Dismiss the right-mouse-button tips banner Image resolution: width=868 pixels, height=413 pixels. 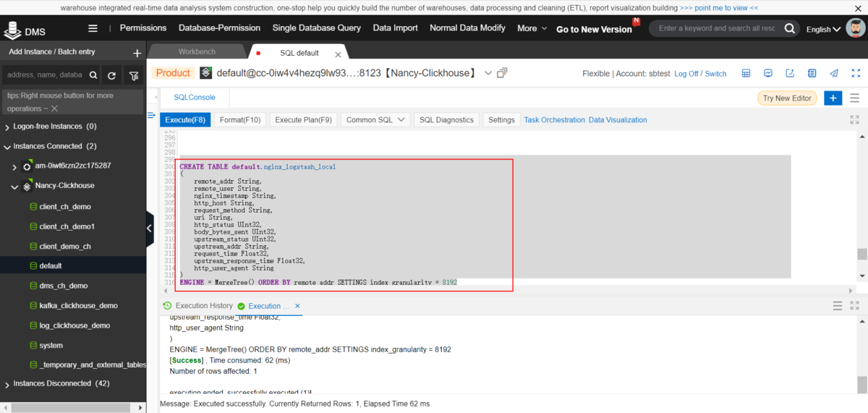click(54, 108)
